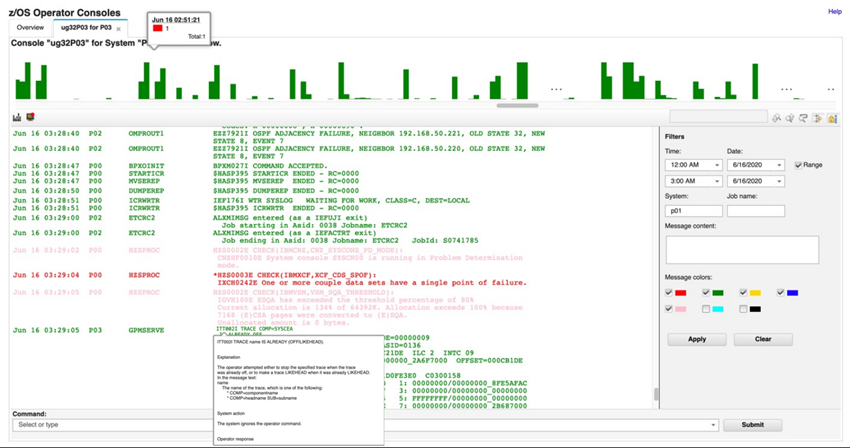
Task: Expand the Command select-or-type dropdown arrow
Action: [x=713, y=425]
